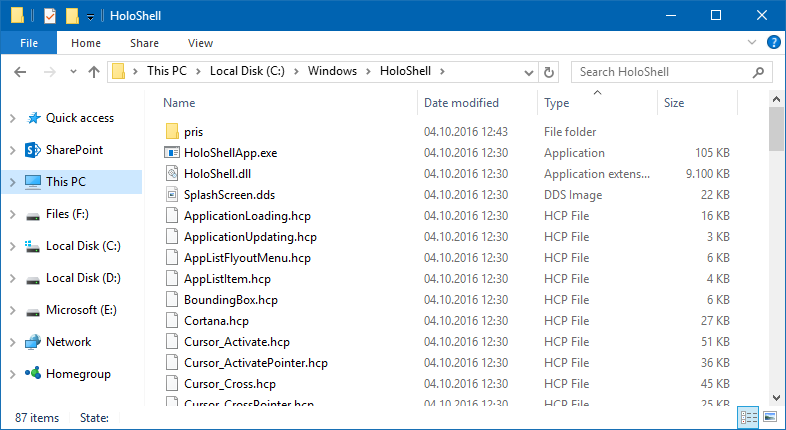786x430 pixels.
Task: Select the Cursor_ActivatePointer.hcp file
Action: pyautogui.click(x=256, y=363)
